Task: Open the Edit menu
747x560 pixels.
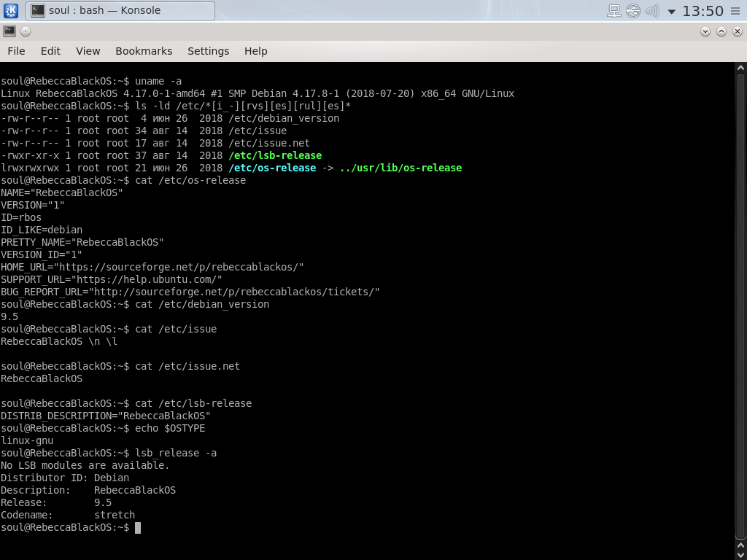Action: tap(50, 51)
